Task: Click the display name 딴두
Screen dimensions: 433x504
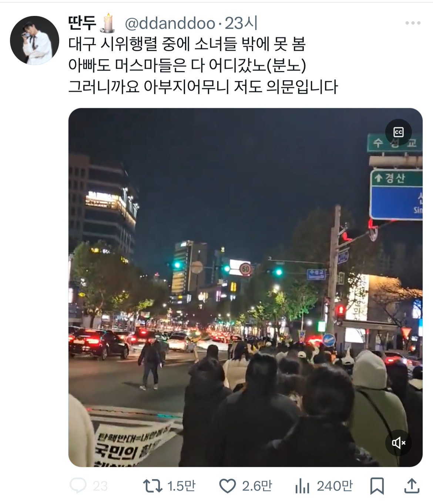Action: [x=82, y=23]
